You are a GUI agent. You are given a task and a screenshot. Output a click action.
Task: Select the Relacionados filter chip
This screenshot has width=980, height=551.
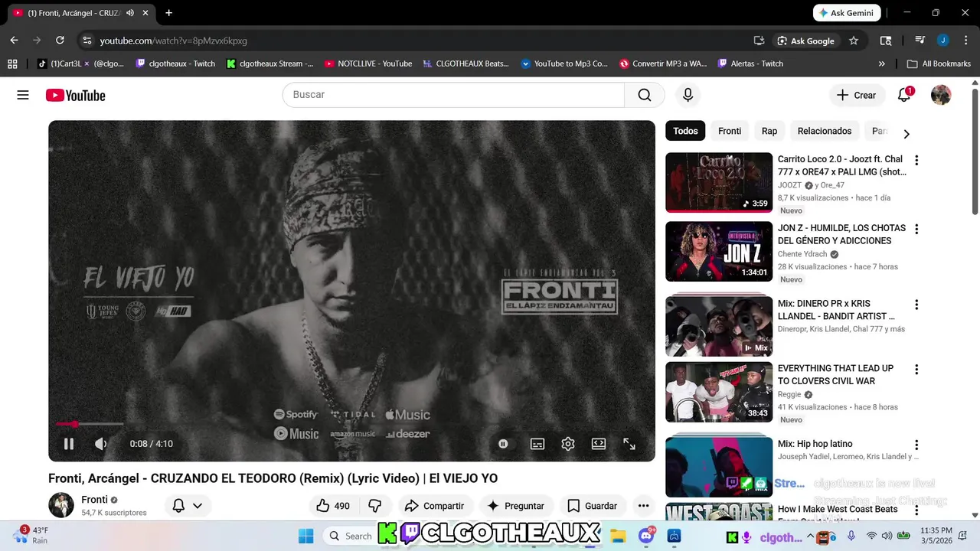(x=825, y=131)
